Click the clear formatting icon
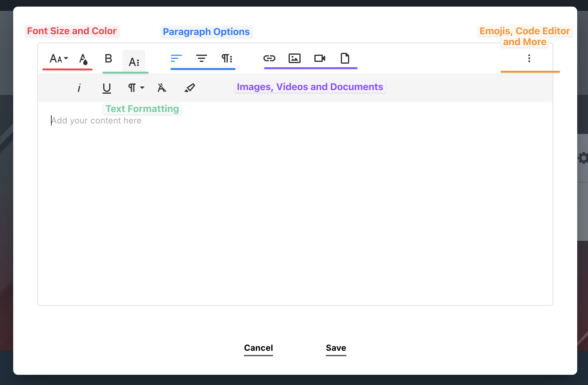 click(162, 88)
